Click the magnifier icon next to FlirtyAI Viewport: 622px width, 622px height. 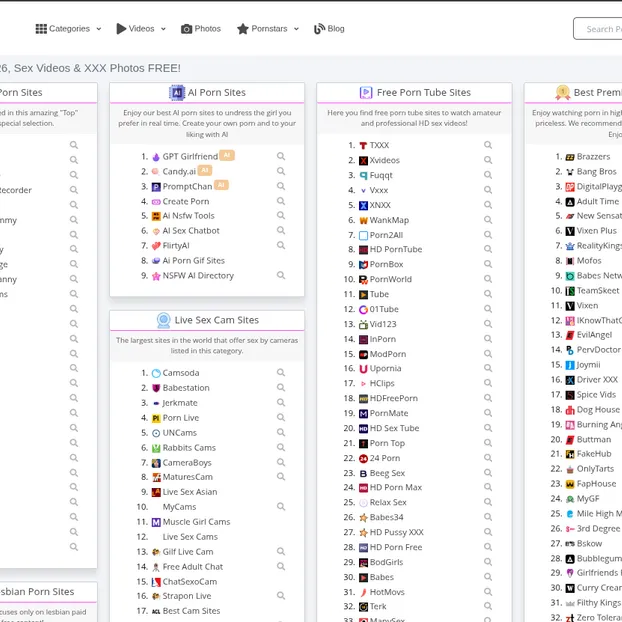(281, 246)
